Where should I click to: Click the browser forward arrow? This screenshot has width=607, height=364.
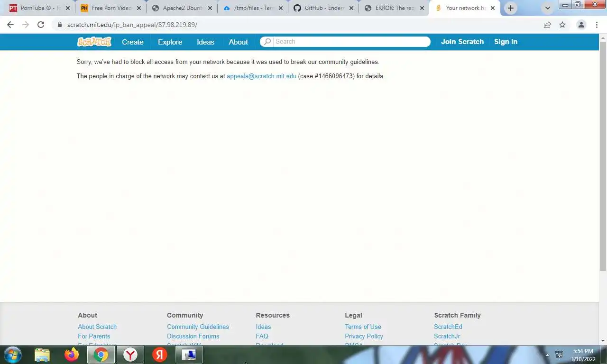tap(26, 25)
